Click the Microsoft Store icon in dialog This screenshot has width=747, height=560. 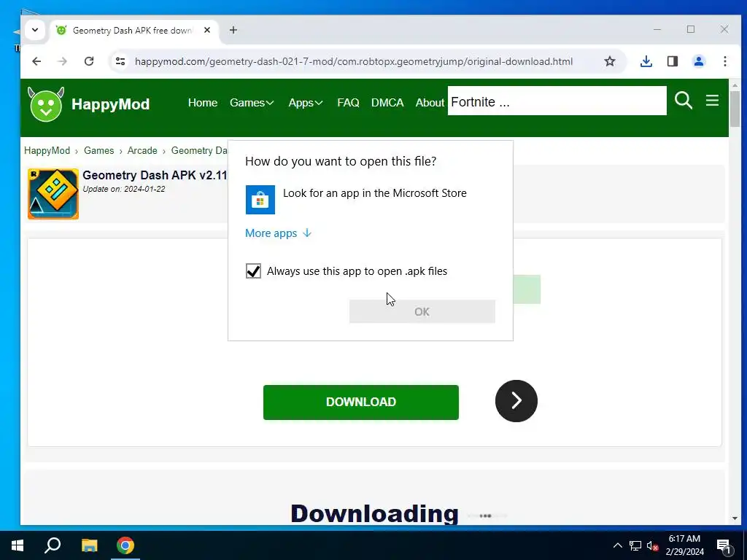coord(260,200)
